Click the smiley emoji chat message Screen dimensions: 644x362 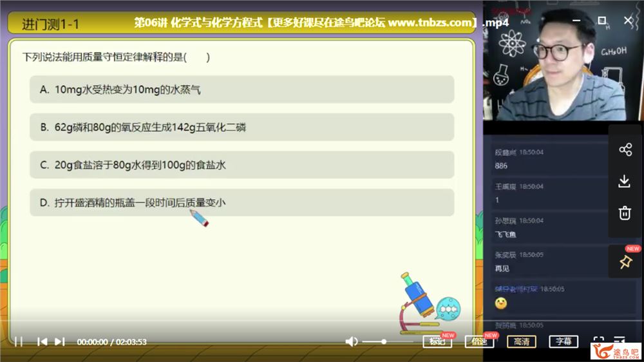click(x=500, y=303)
